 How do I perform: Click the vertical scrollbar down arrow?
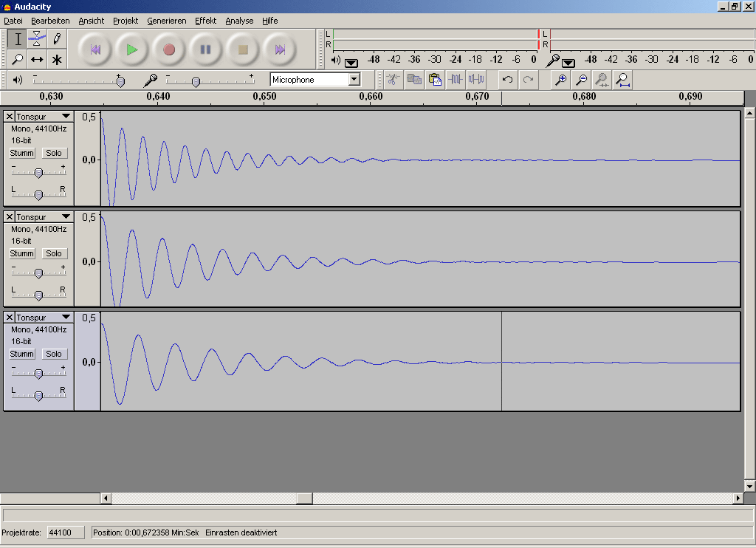coord(749,486)
